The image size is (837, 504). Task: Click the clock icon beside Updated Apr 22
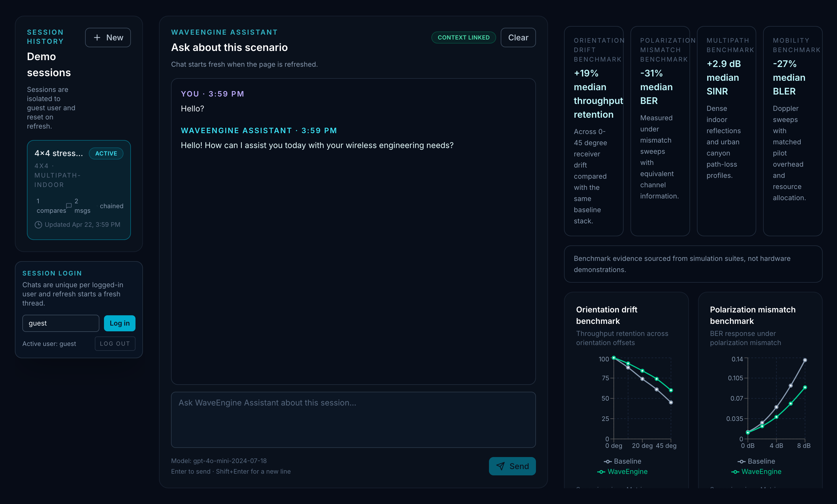tap(38, 225)
